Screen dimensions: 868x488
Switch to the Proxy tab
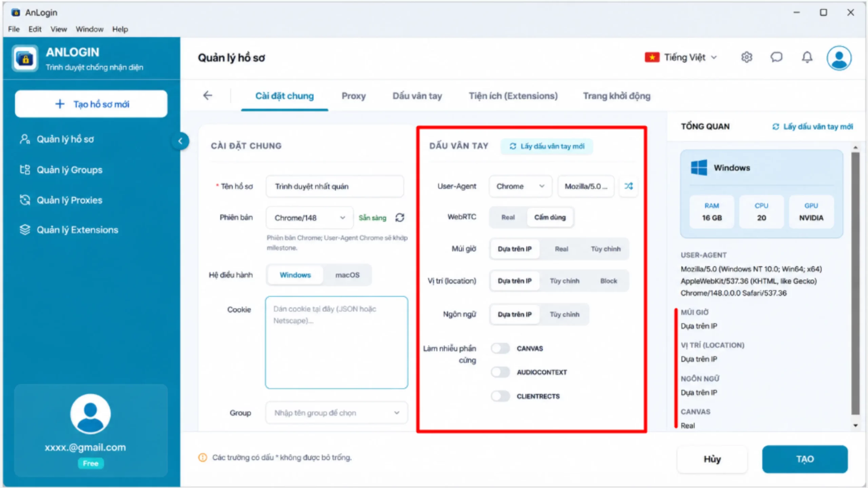click(x=354, y=96)
